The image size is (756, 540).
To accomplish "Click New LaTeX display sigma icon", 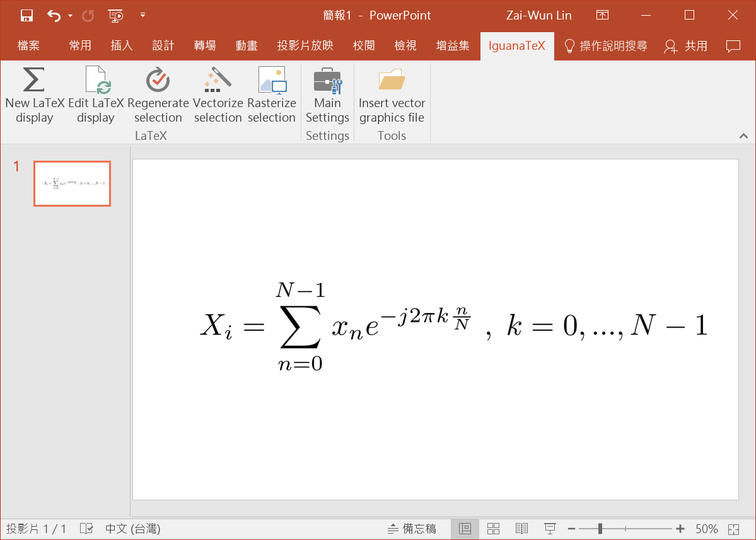I will click(x=34, y=81).
